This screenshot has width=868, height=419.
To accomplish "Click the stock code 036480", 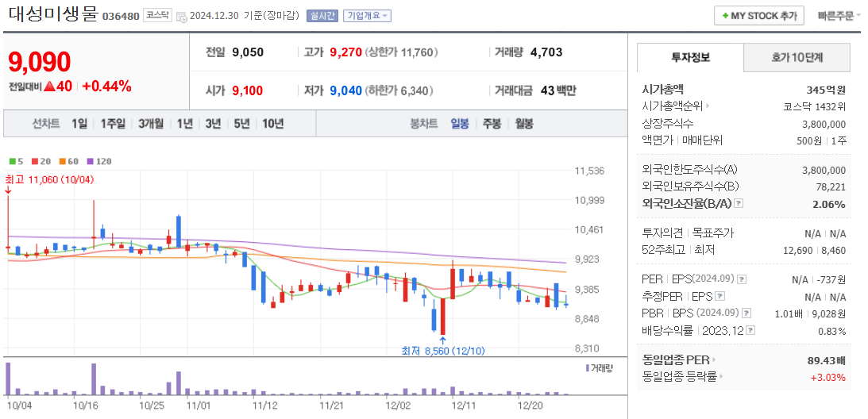I will click(121, 17).
